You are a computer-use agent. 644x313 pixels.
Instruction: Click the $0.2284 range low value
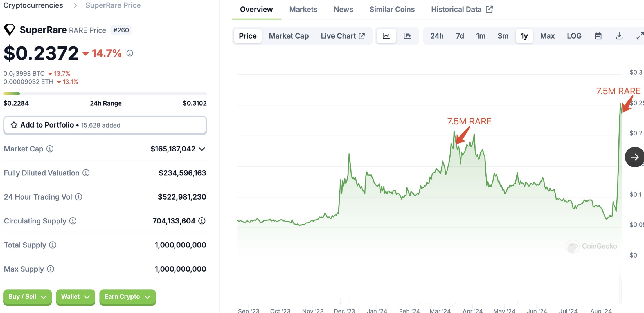click(x=16, y=103)
